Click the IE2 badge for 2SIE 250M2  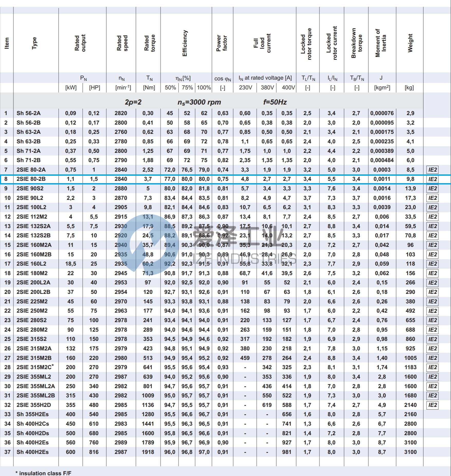[432, 311]
